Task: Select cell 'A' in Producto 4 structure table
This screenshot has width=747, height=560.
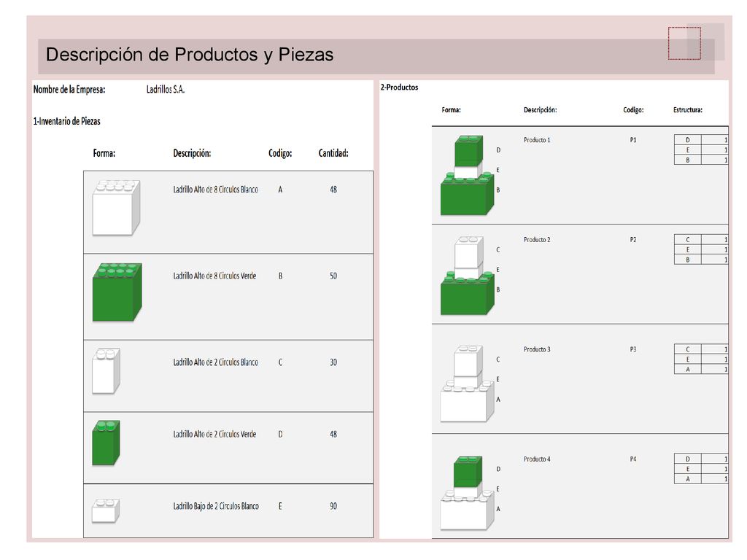Action: (x=687, y=479)
